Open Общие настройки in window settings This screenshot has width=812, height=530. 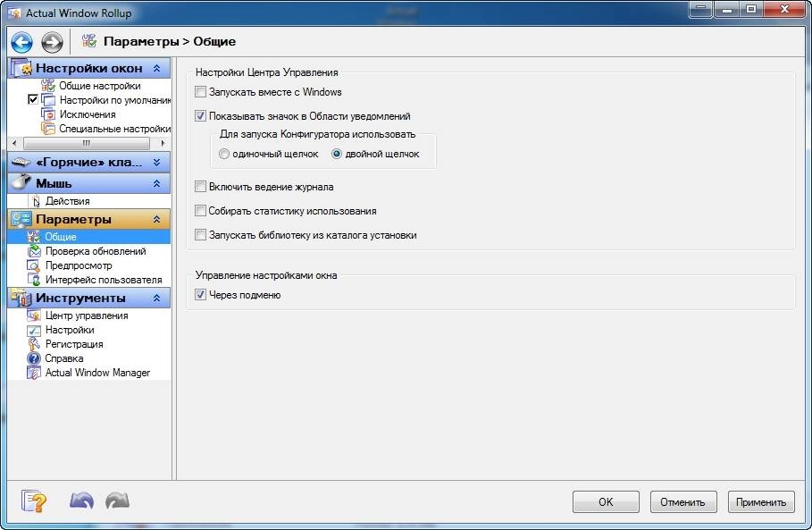pos(100,86)
